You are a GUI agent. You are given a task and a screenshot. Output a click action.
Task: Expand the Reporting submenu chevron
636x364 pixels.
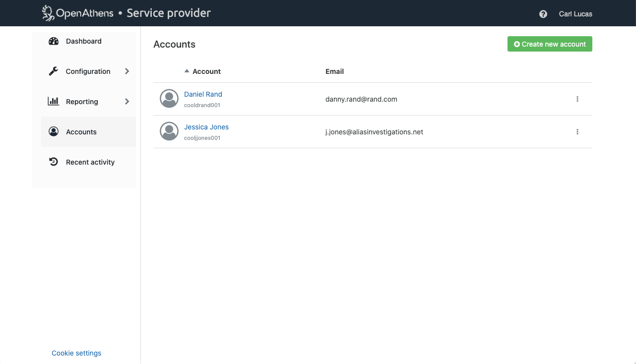pos(127,102)
